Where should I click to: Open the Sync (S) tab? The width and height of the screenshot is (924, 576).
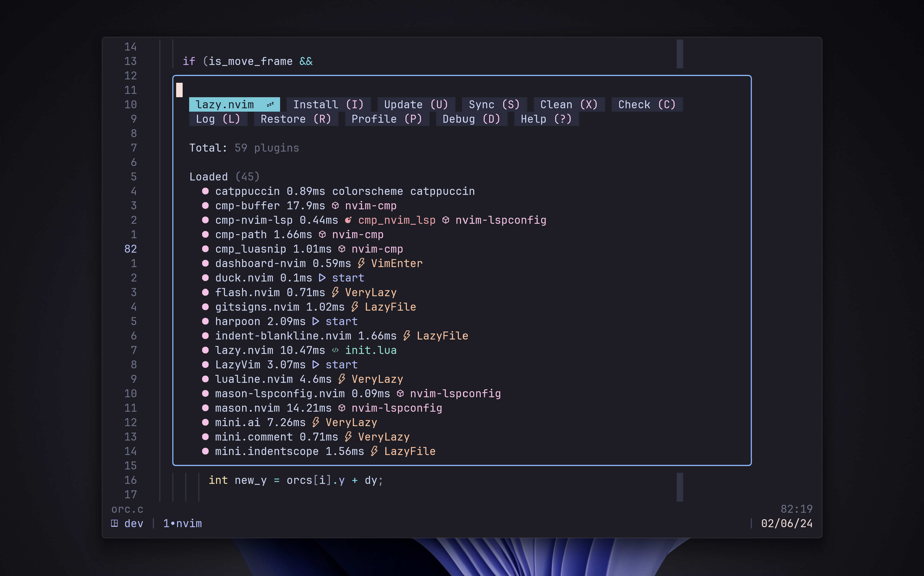coord(494,104)
